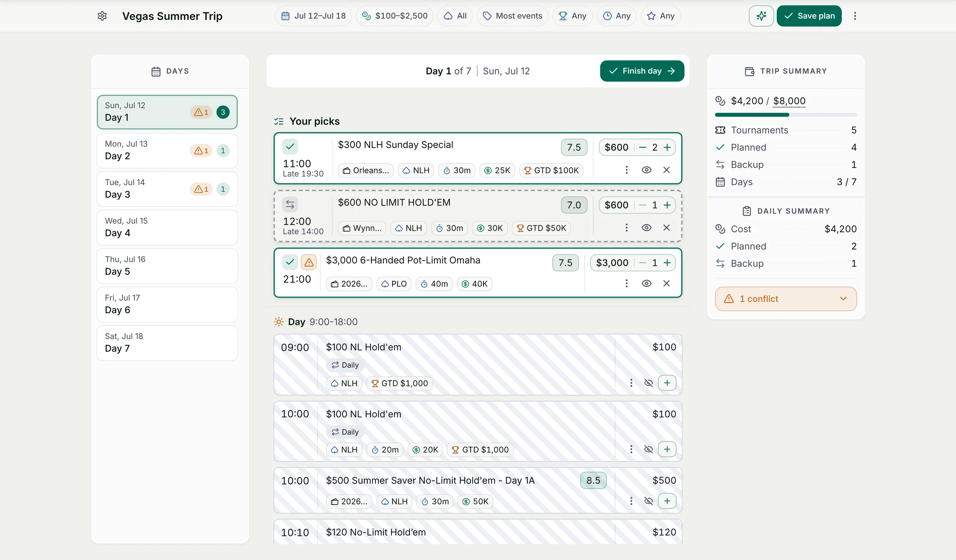Click conflict warning badge on Day 3

click(x=201, y=189)
